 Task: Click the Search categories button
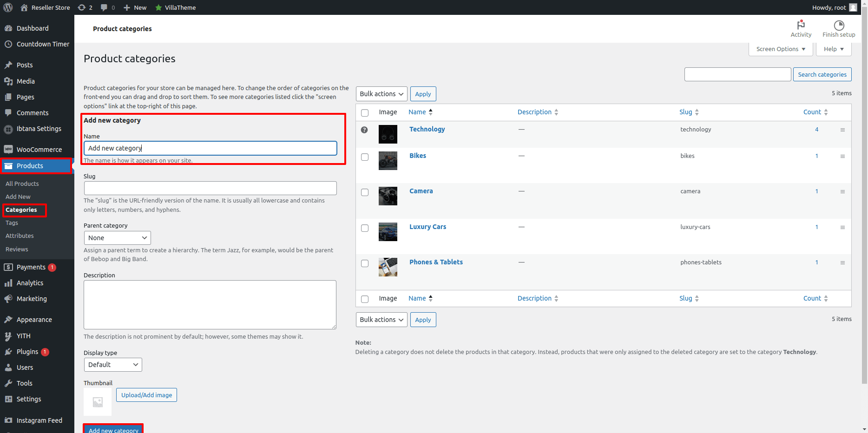(822, 75)
